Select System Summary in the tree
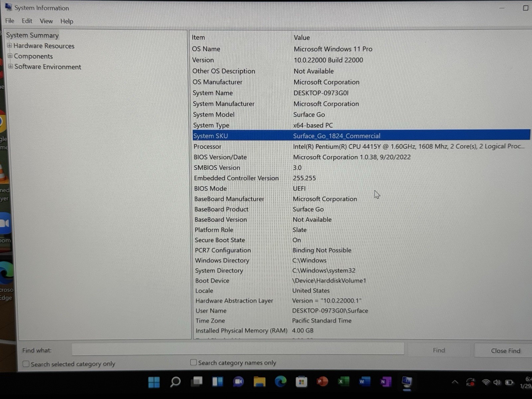This screenshot has width=532, height=399. 32,35
